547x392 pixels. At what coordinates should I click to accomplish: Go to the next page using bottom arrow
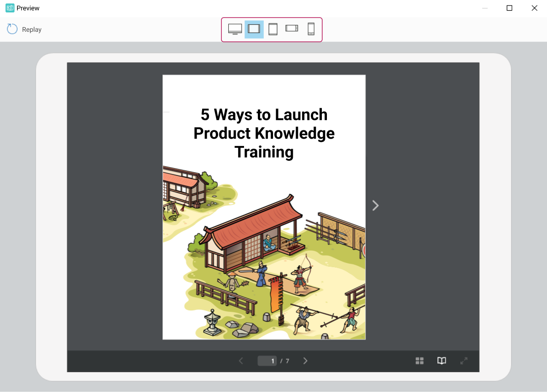click(305, 361)
